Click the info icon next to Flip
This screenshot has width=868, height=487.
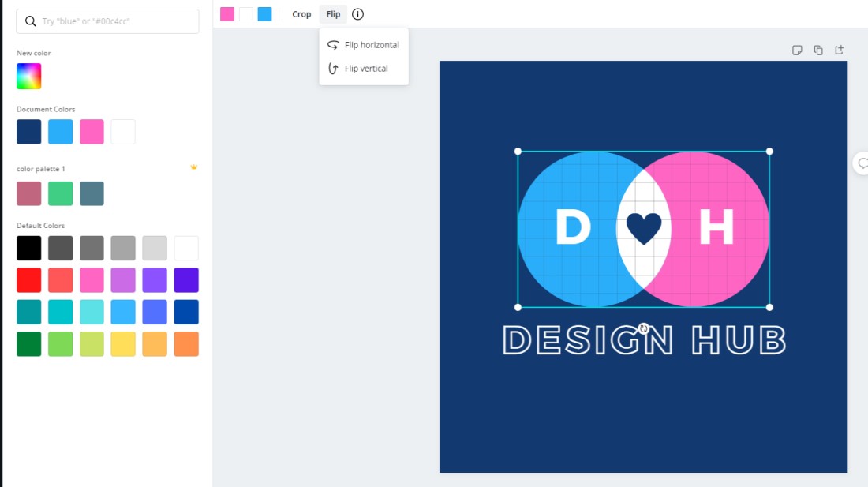tap(357, 14)
